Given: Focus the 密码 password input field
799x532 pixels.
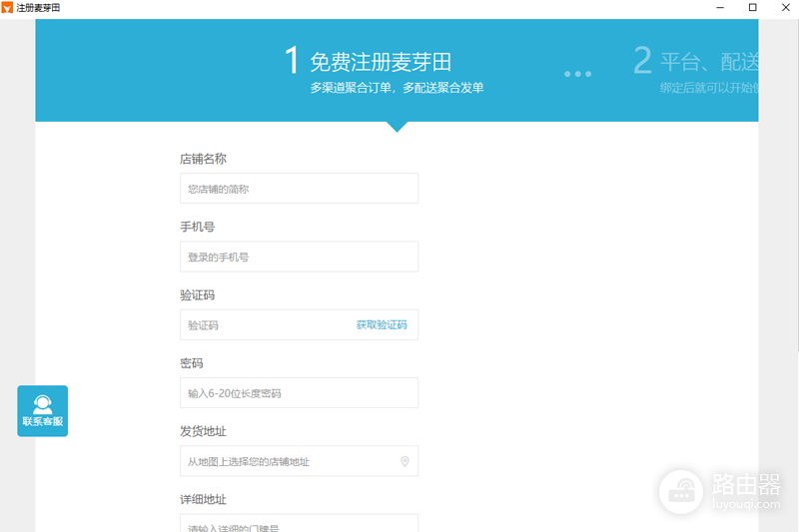Looking at the screenshot, I should click(x=299, y=393).
